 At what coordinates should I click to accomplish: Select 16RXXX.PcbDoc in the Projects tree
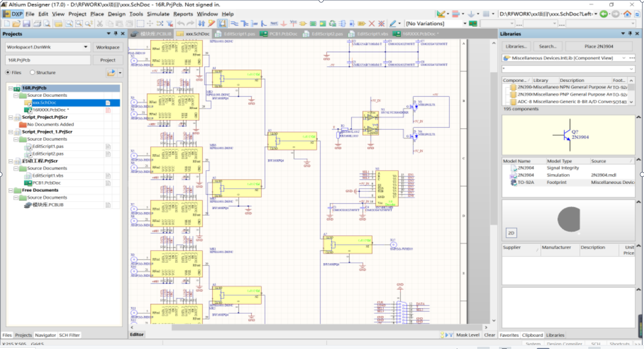coord(50,110)
